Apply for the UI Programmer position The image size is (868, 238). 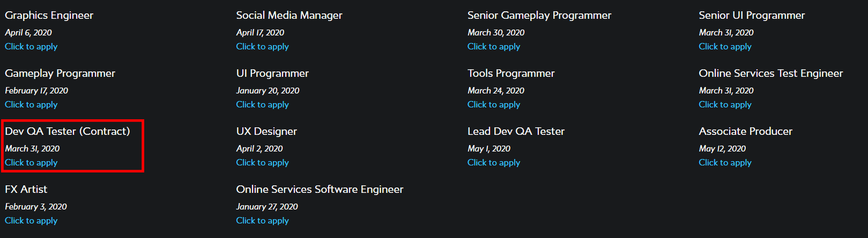262,105
